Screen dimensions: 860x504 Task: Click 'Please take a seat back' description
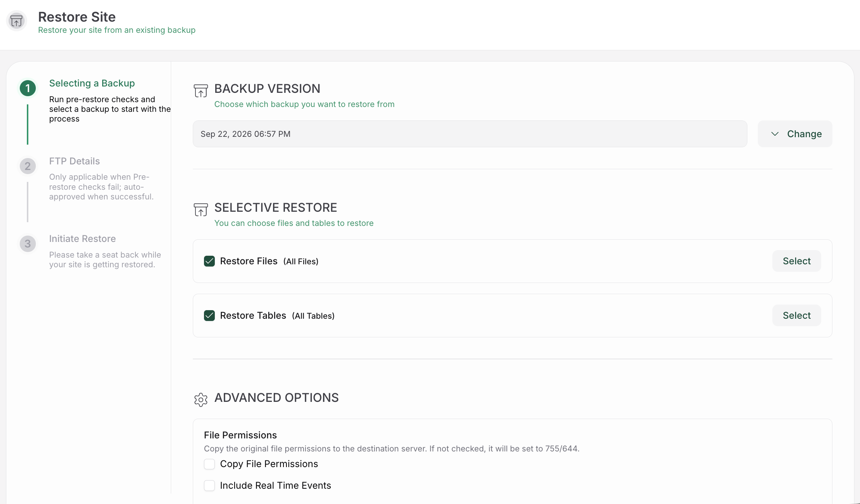[x=105, y=260]
